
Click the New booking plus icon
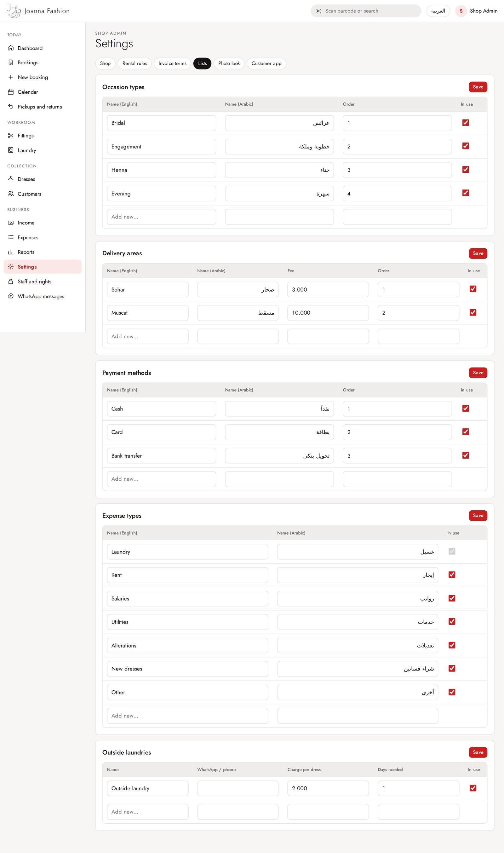(11, 77)
